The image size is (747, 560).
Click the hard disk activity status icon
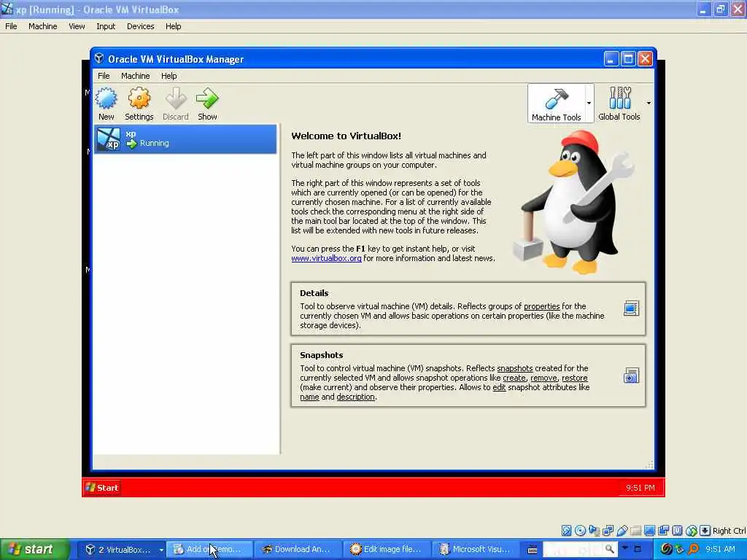566,531
